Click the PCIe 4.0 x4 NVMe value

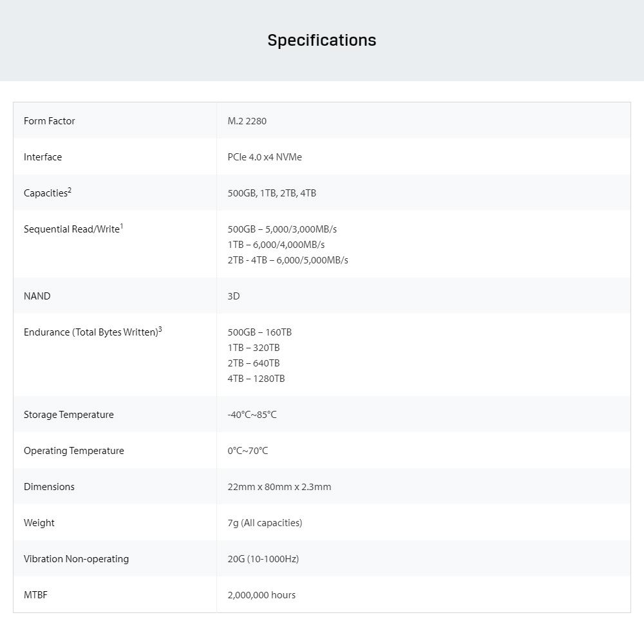(x=265, y=157)
